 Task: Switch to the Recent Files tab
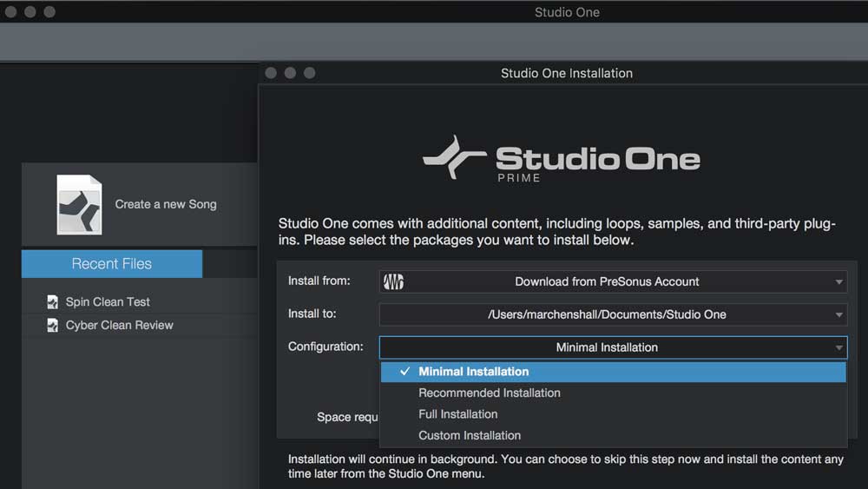[x=112, y=264]
